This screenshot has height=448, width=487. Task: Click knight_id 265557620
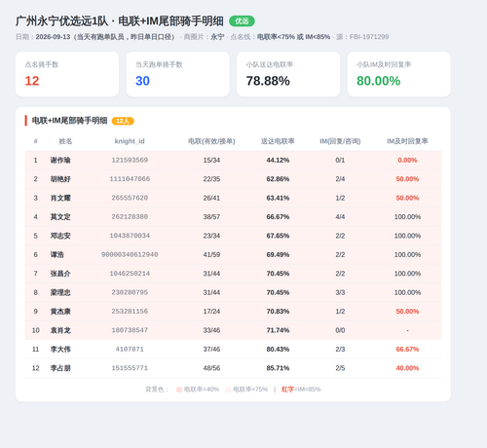(x=130, y=198)
